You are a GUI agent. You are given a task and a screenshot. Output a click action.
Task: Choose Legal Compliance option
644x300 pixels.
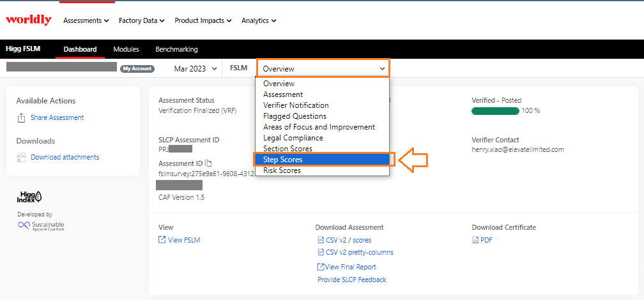point(322,138)
